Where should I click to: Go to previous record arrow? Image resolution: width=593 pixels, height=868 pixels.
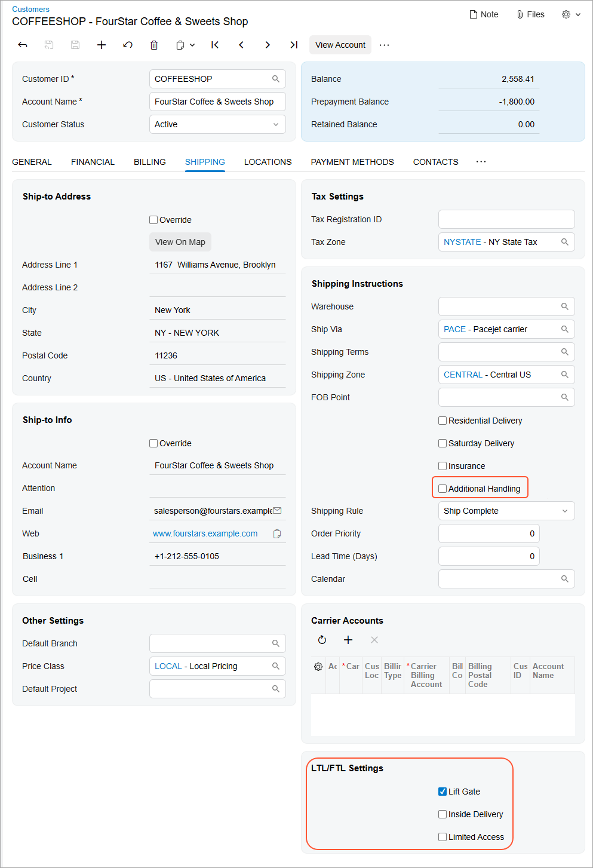pos(241,45)
